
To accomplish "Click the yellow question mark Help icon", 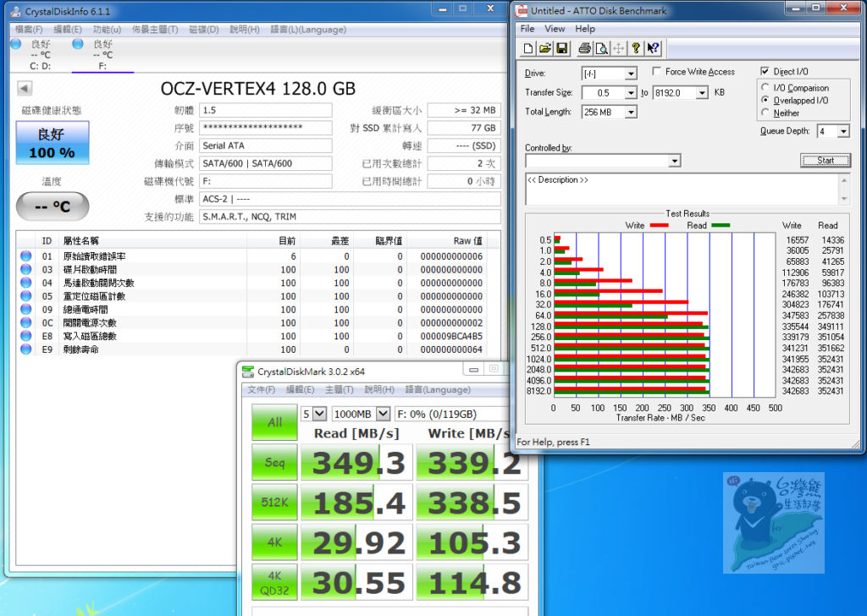I will point(636,48).
